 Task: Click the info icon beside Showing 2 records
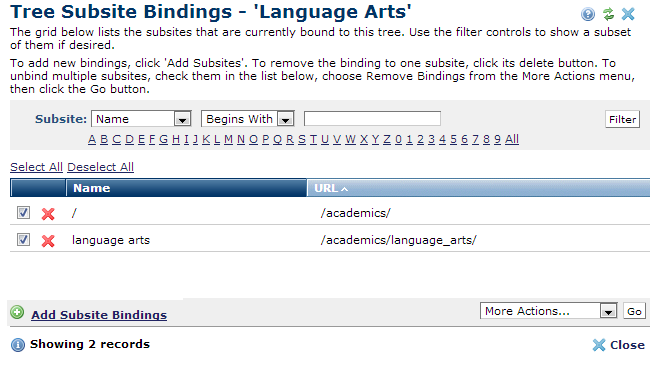(x=18, y=345)
